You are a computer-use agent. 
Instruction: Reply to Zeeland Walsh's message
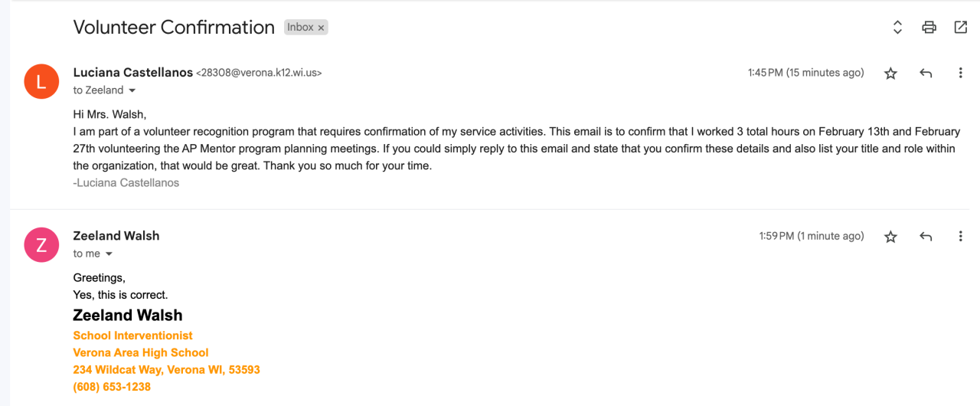tap(926, 237)
